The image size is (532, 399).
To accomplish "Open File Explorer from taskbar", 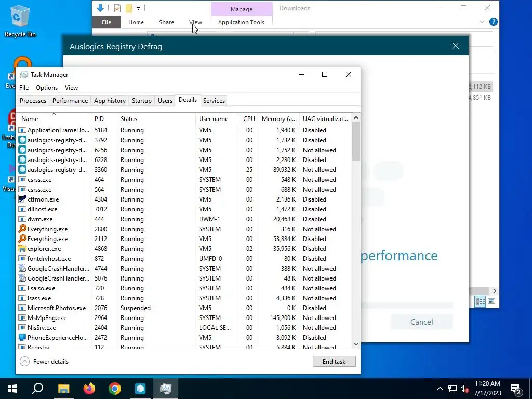I will point(63,389).
